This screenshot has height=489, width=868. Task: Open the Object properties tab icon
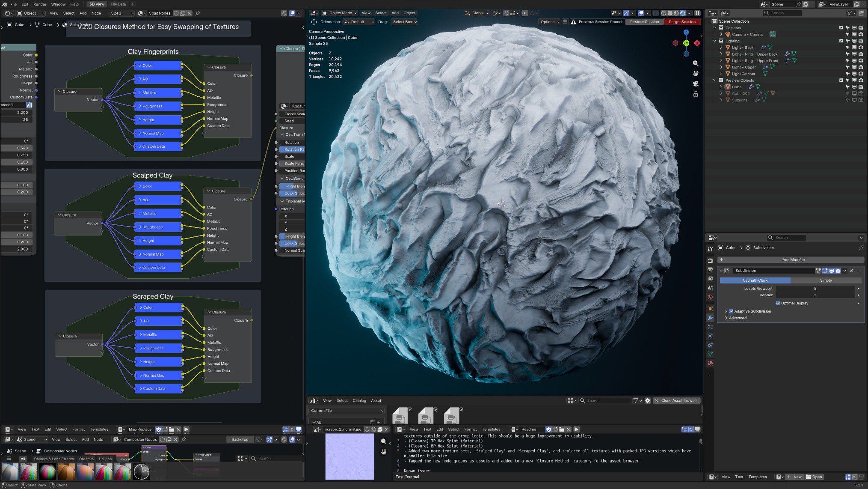click(710, 309)
